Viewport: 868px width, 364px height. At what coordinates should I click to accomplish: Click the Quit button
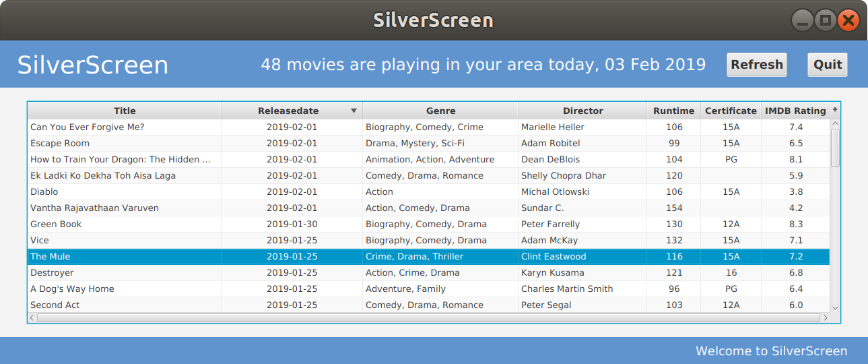click(x=828, y=65)
